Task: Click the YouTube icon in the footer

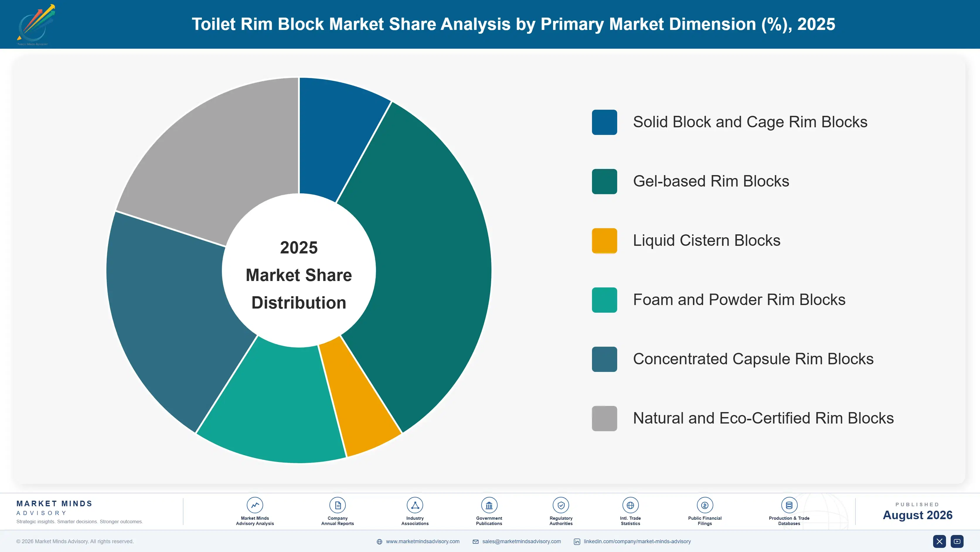Action: coord(957,541)
